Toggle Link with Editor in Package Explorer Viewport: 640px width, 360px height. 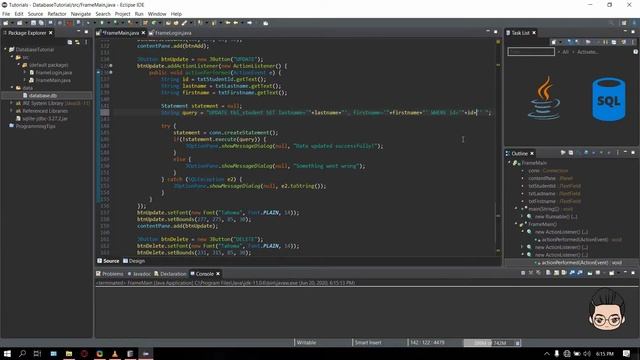tap(77, 42)
